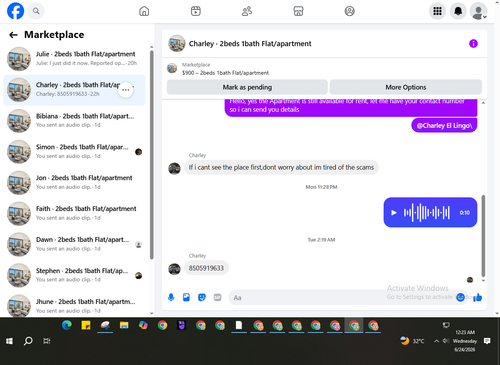The height and width of the screenshot is (365, 500).
Task: Open the account avatar dropdown
Action: pyautogui.click(x=478, y=11)
